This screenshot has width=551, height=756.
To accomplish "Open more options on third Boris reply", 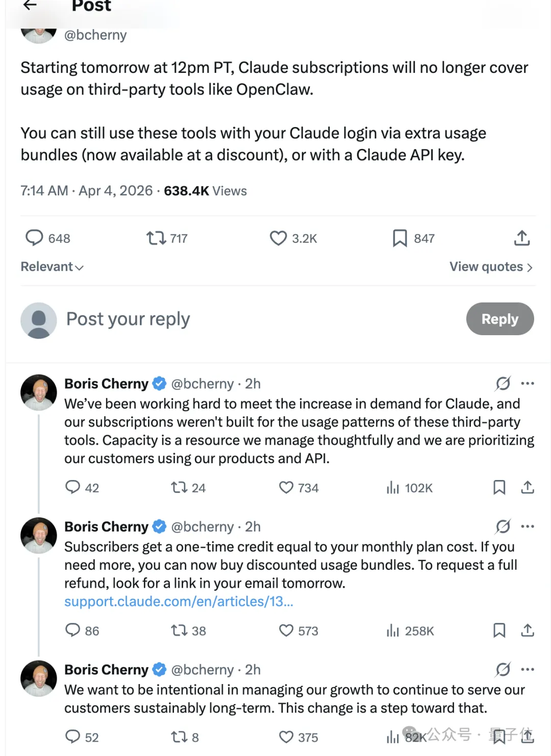I will point(528,669).
